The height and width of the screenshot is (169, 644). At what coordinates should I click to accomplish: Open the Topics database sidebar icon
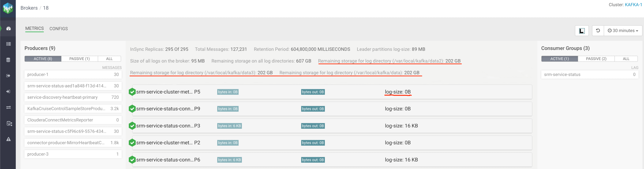click(8, 60)
